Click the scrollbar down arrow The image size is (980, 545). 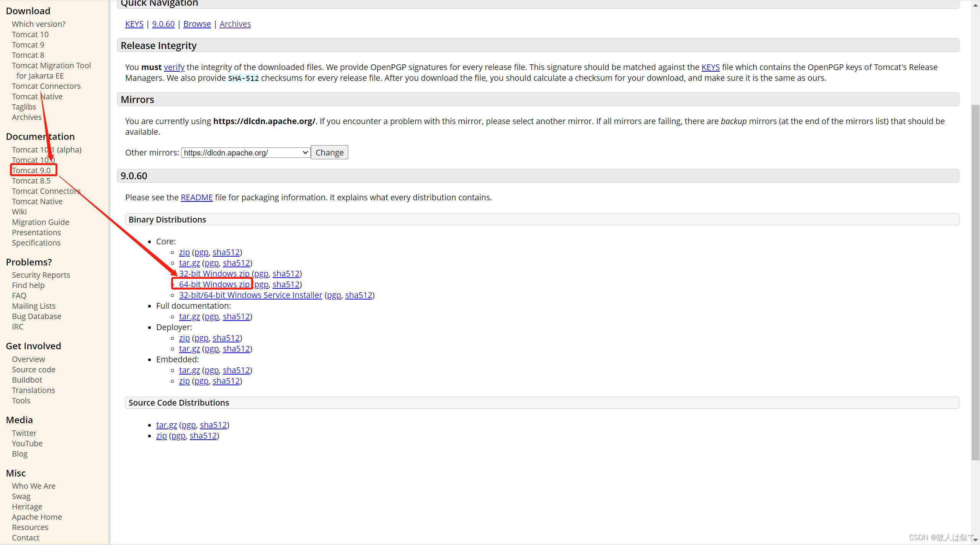975,540
